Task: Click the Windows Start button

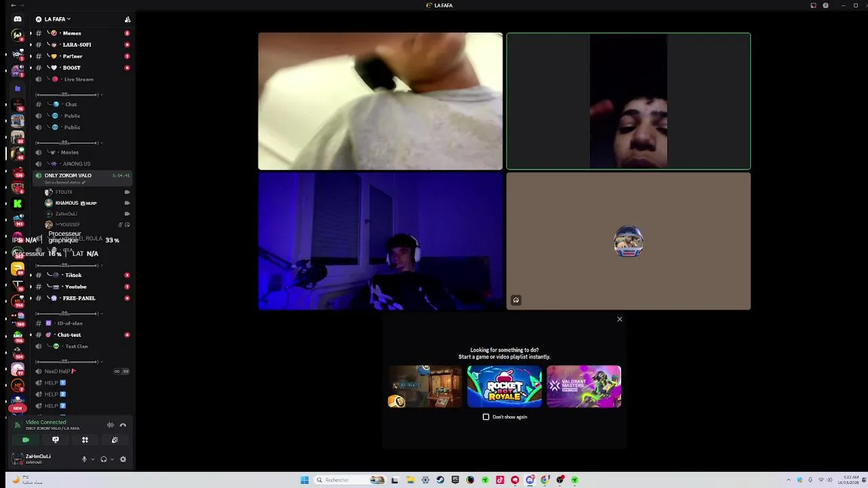Action: point(304,480)
